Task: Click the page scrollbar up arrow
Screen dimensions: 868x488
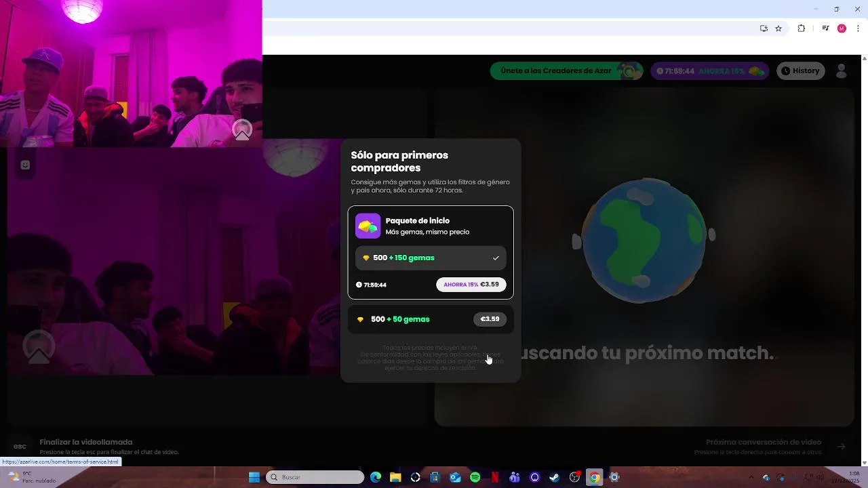Action: point(865,58)
